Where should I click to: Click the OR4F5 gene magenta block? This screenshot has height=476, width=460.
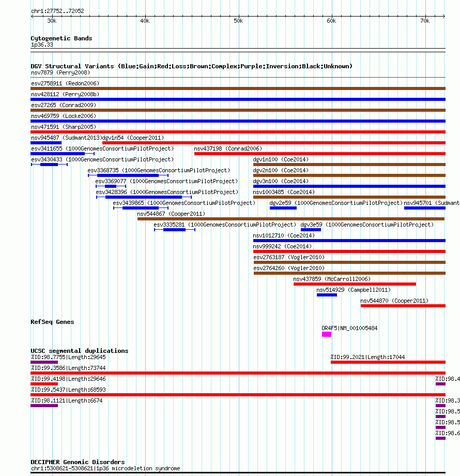pyautogui.click(x=327, y=334)
